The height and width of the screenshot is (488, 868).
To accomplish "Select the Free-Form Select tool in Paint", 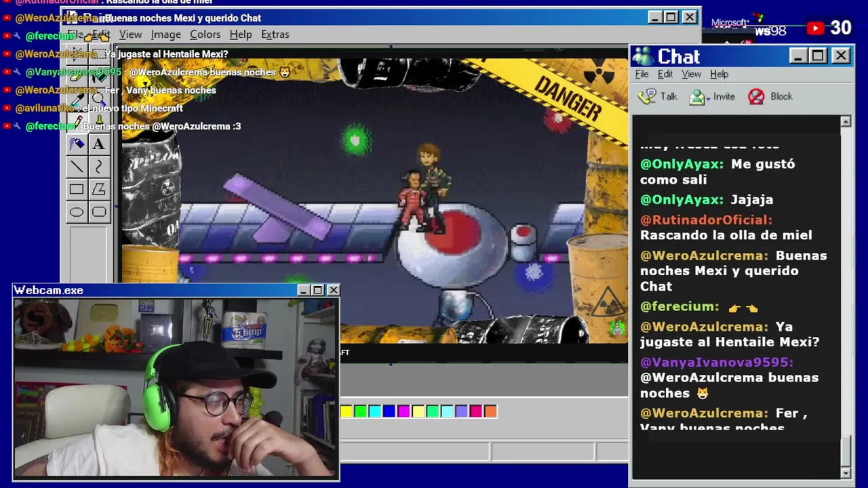I will click(77, 54).
